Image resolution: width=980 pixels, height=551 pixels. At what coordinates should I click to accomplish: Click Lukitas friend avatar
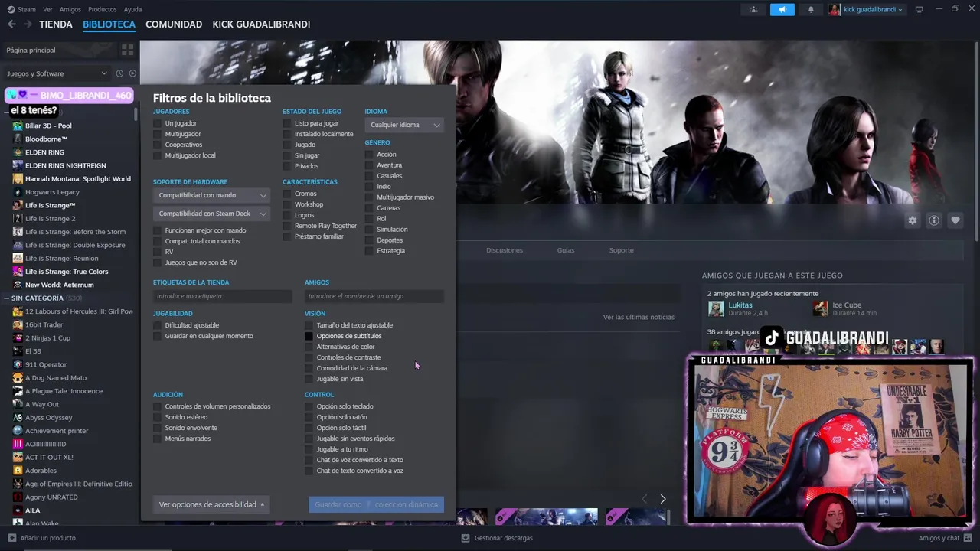coord(716,308)
